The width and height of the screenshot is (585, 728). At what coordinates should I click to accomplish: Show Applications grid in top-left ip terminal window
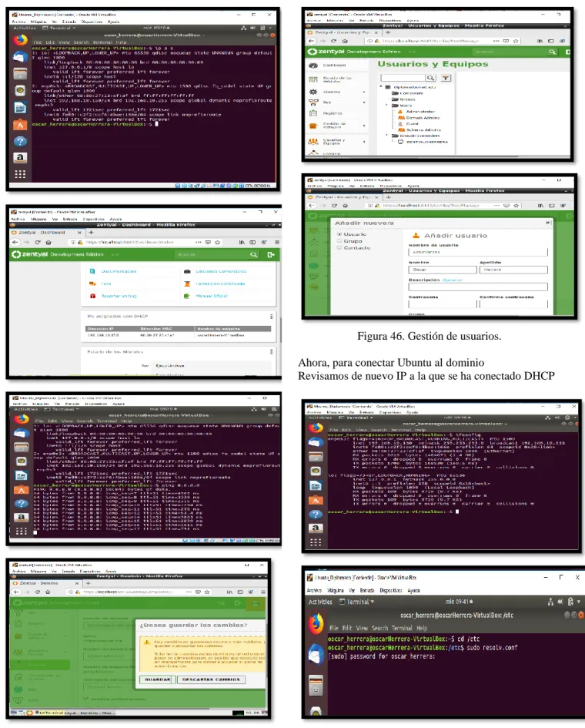click(20, 174)
